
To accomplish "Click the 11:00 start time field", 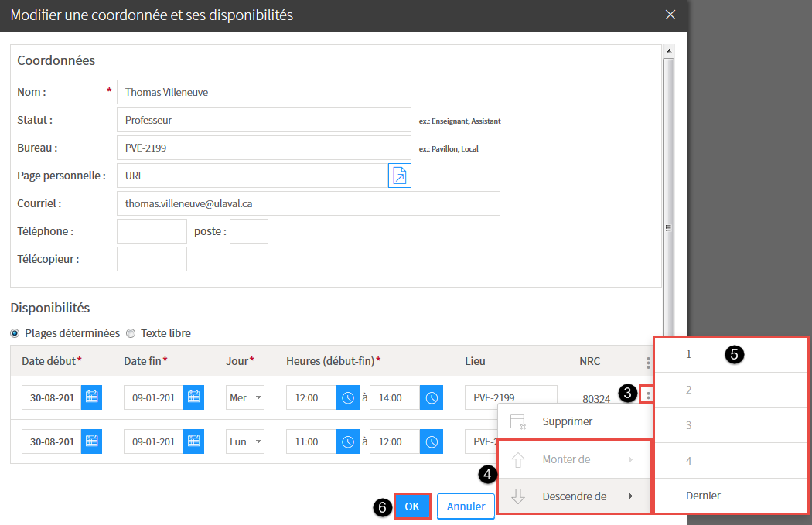I will tap(311, 441).
